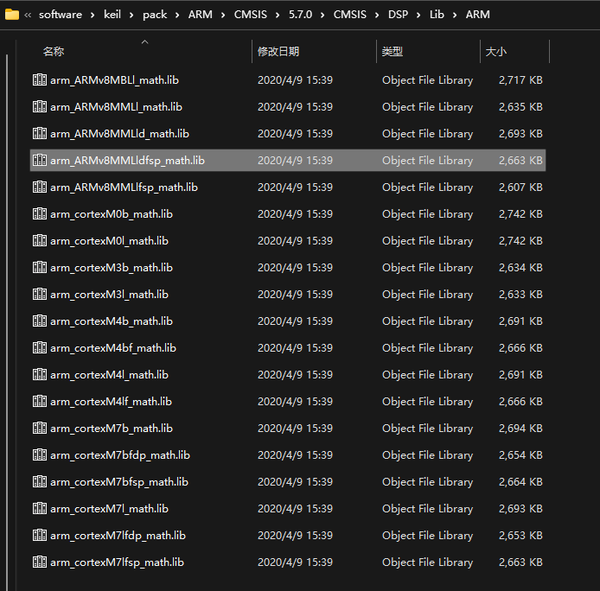
Task: Click size 2,717 KB cell
Action: point(520,80)
